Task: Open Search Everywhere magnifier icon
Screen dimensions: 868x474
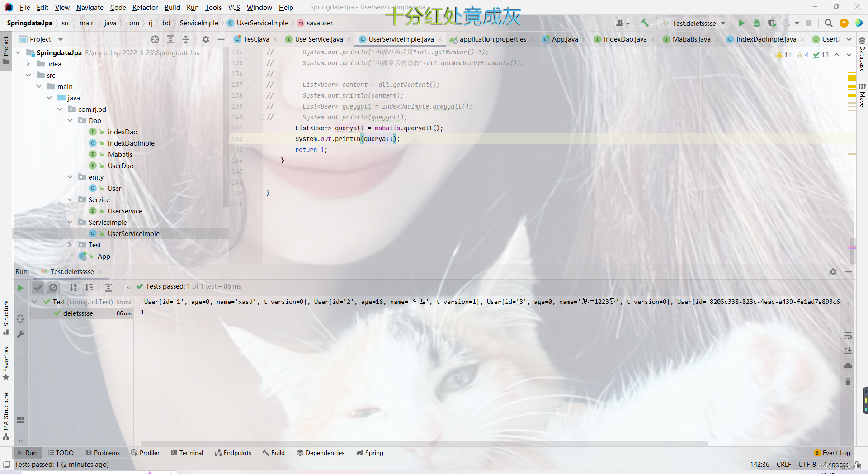Action: (828, 23)
